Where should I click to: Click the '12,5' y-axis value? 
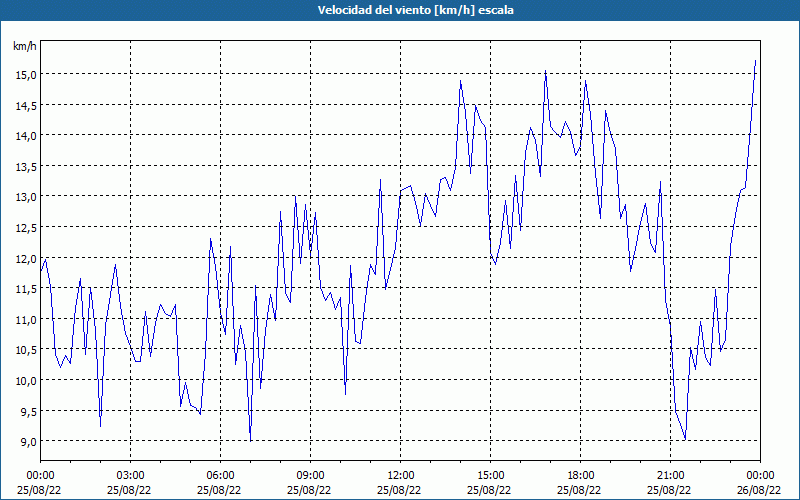[26, 228]
